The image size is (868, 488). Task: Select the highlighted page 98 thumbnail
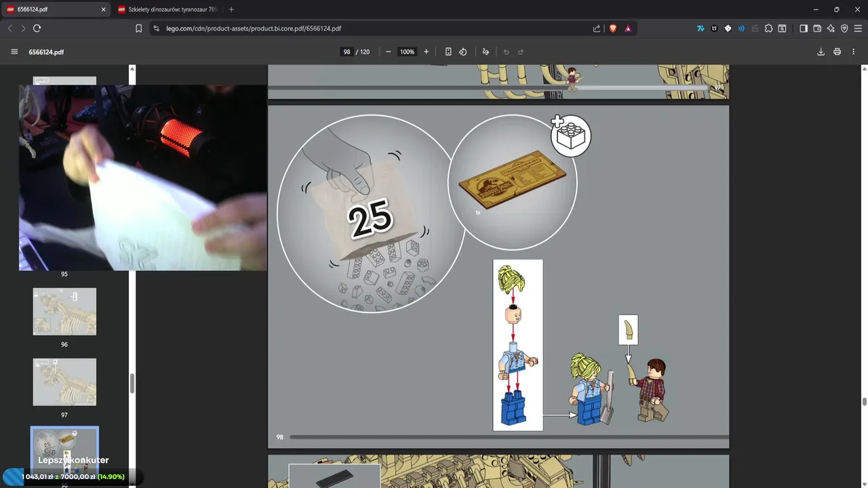(x=64, y=451)
